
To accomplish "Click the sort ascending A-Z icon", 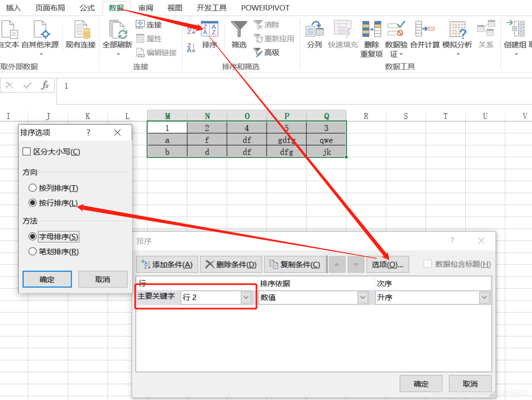I will [x=191, y=29].
